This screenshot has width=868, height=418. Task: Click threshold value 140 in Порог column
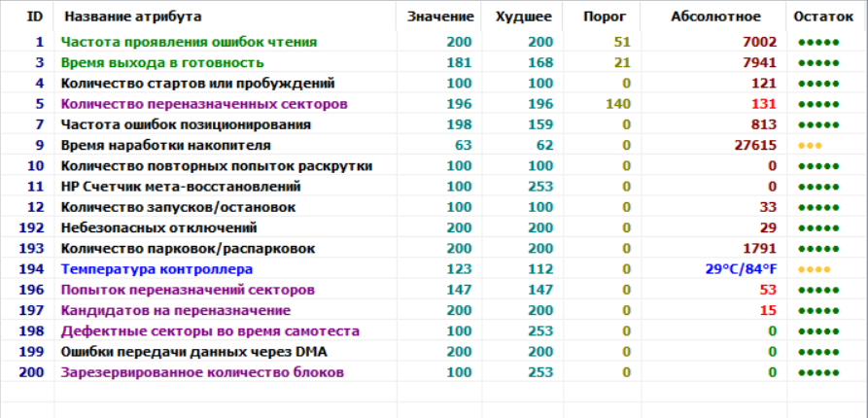[x=615, y=104]
